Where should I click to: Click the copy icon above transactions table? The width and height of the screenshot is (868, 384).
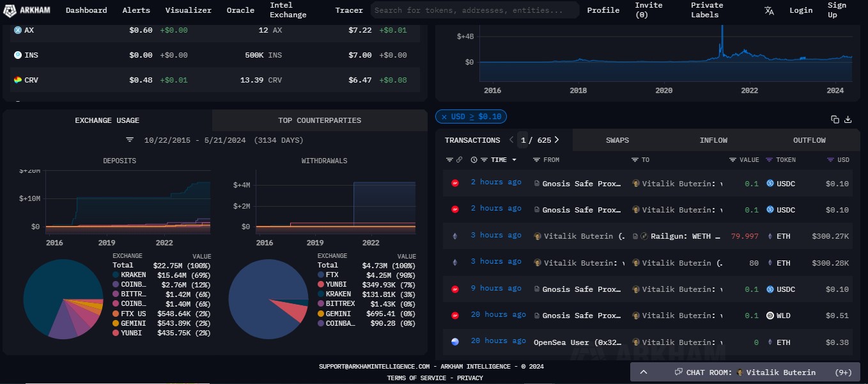(x=835, y=119)
